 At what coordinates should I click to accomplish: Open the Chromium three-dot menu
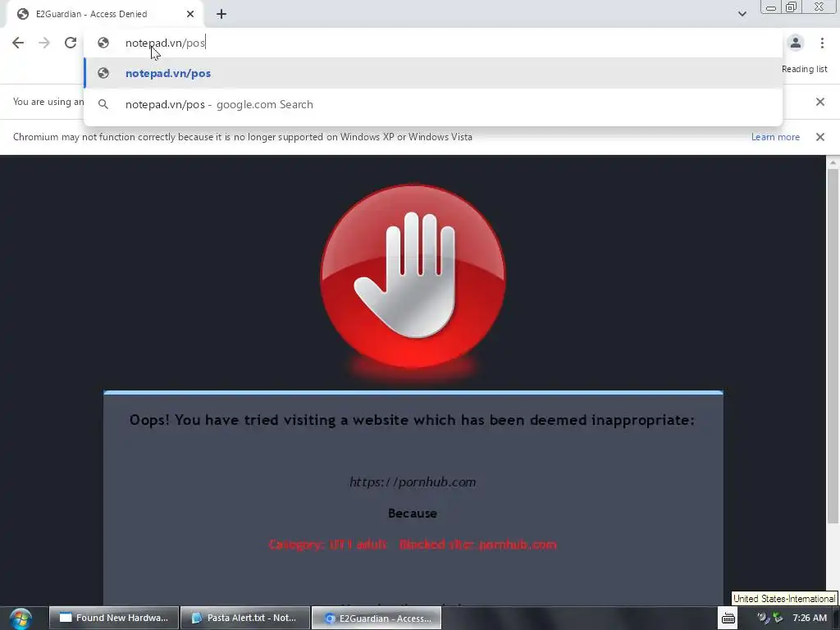click(822, 43)
